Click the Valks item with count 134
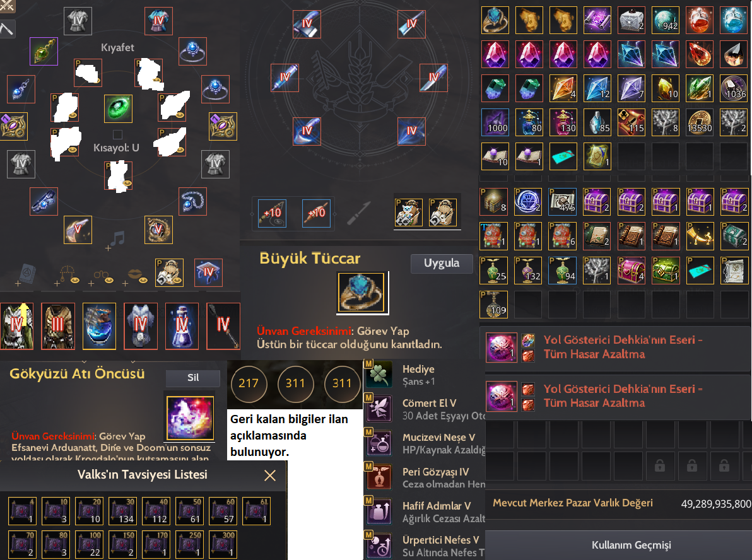752x560 pixels. 123,511
